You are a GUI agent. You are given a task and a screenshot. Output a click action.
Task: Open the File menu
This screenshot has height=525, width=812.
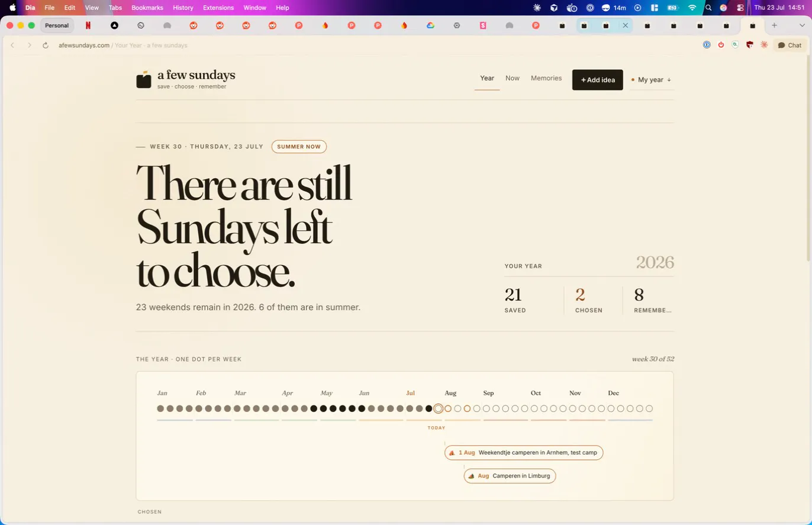pyautogui.click(x=50, y=8)
